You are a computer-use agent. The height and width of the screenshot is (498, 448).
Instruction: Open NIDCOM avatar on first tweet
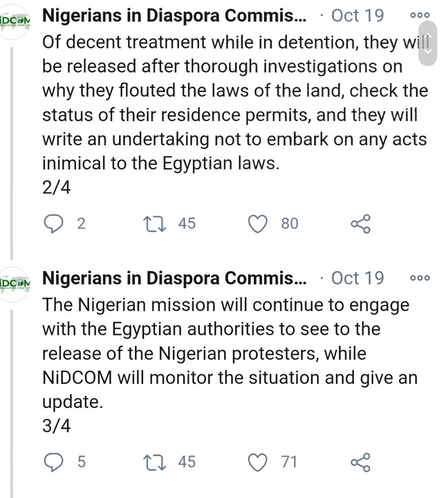click(x=14, y=19)
